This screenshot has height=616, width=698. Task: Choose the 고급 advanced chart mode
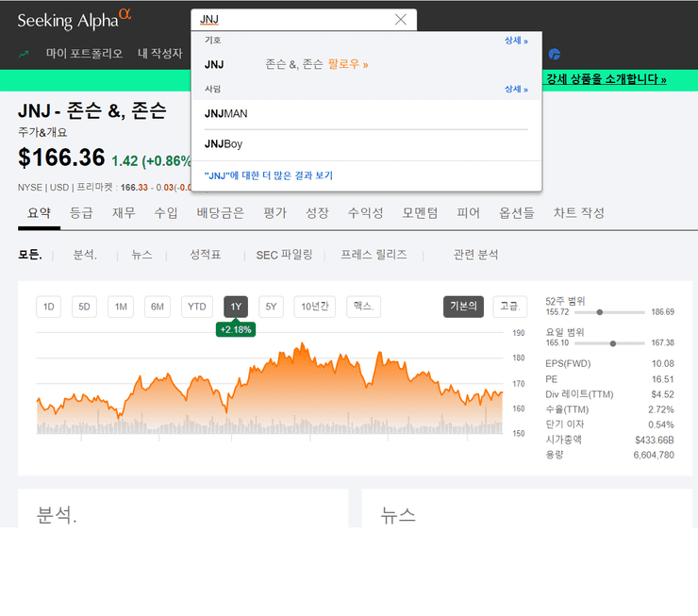pyautogui.click(x=510, y=307)
